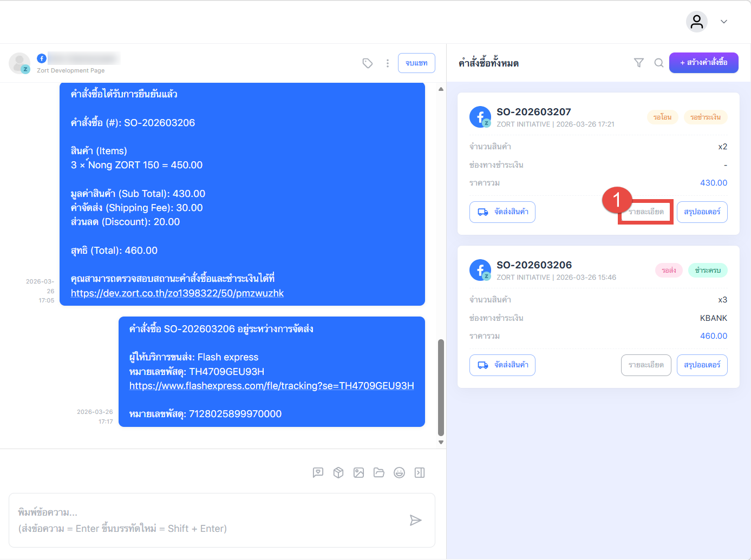Screen dimensions: 751x560
Task: Click the search magnifier in orders panel
Action: click(x=659, y=63)
